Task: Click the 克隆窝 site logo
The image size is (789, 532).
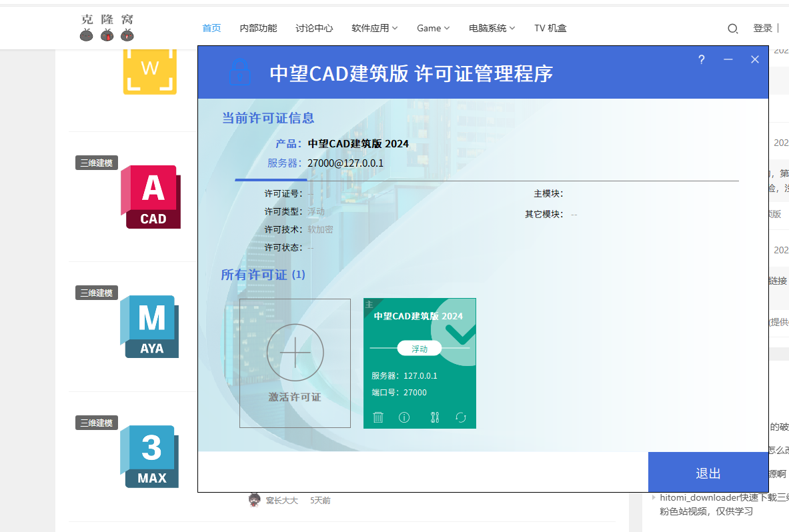Action: pos(107,27)
